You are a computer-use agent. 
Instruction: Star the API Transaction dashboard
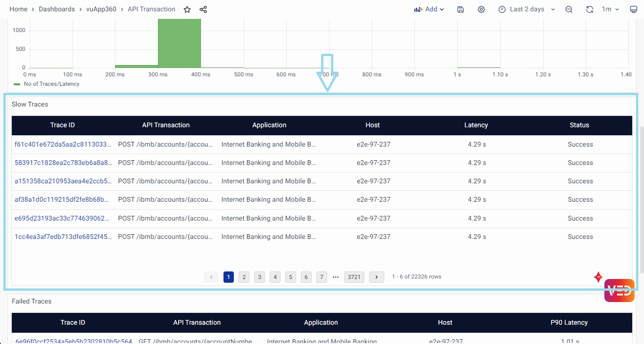[187, 9]
